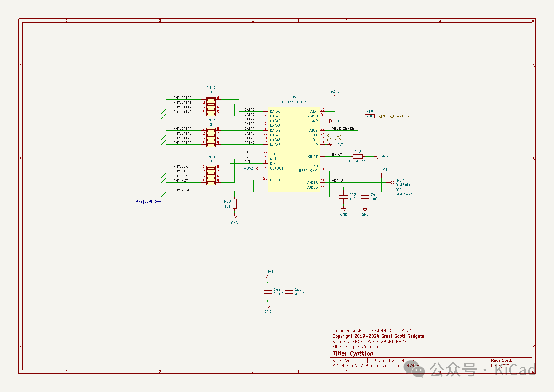
Task: Select the TP9 test point circle
Action: coord(392,192)
